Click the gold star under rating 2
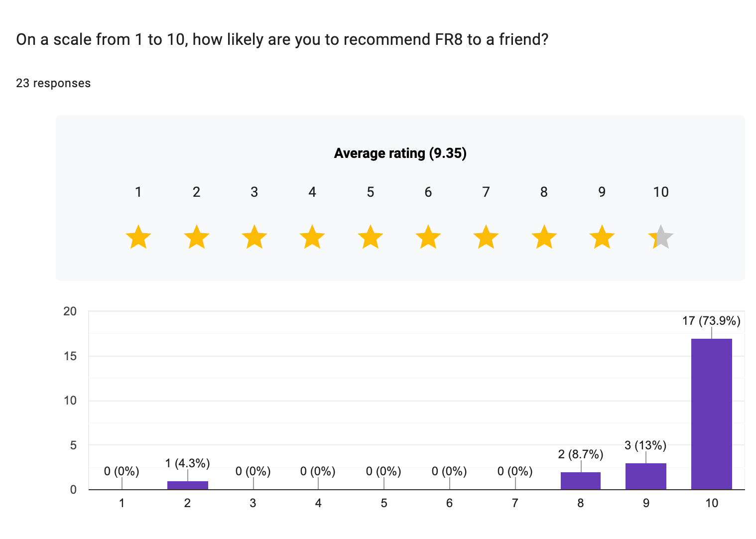Image resolution: width=756 pixels, height=539 pixels. point(197,237)
